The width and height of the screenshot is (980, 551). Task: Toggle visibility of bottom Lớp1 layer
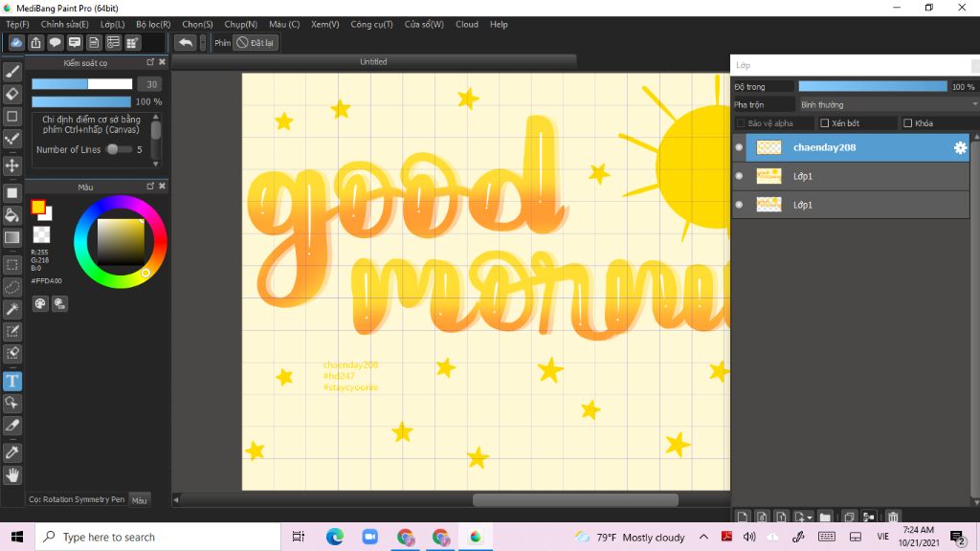739,205
